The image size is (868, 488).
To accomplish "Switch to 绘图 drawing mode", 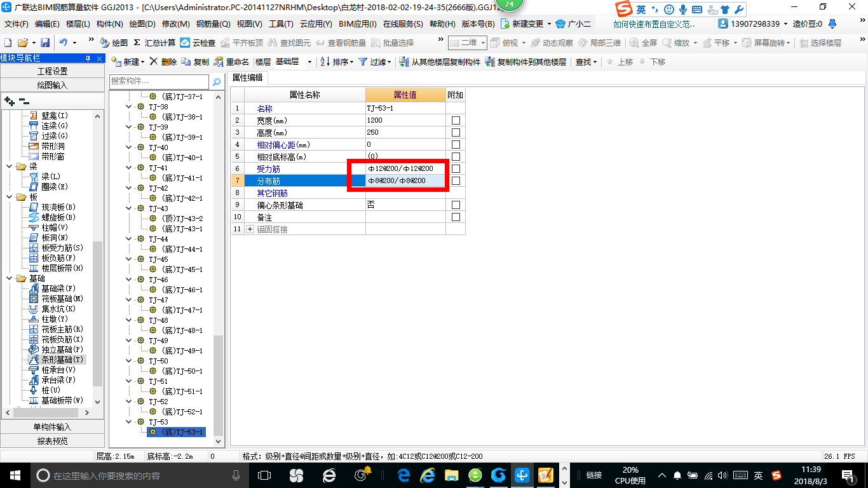I will [114, 43].
